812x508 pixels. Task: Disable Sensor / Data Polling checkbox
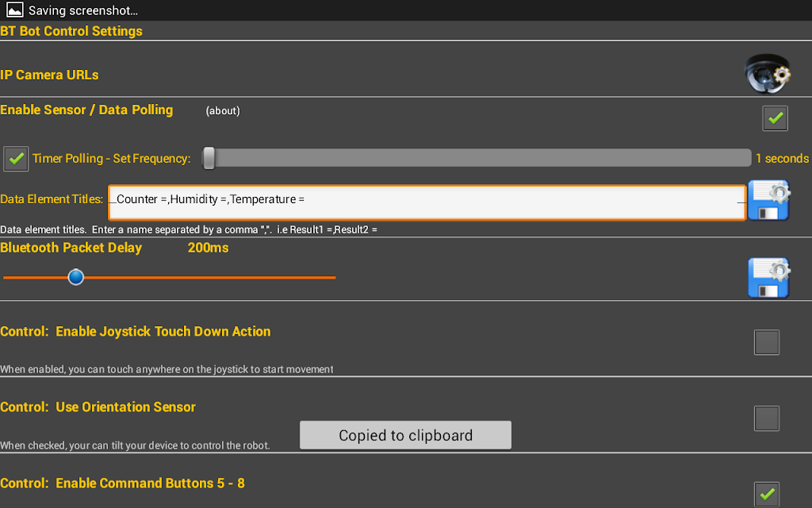point(775,118)
